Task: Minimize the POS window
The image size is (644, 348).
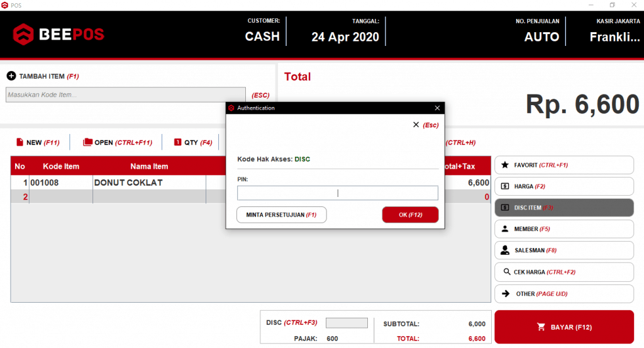Action: click(x=591, y=5)
